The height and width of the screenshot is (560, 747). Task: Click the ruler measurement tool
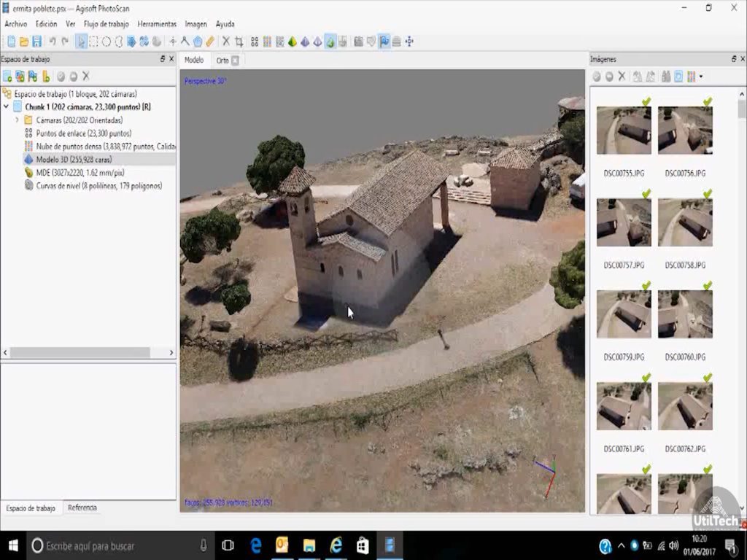pyautogui.click(x=210, y=42)
